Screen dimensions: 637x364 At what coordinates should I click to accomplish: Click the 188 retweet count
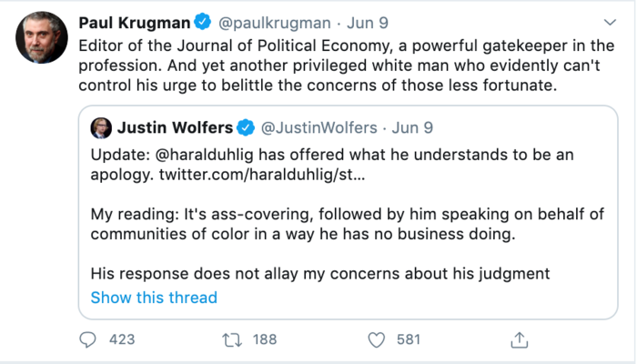(264, 339)
